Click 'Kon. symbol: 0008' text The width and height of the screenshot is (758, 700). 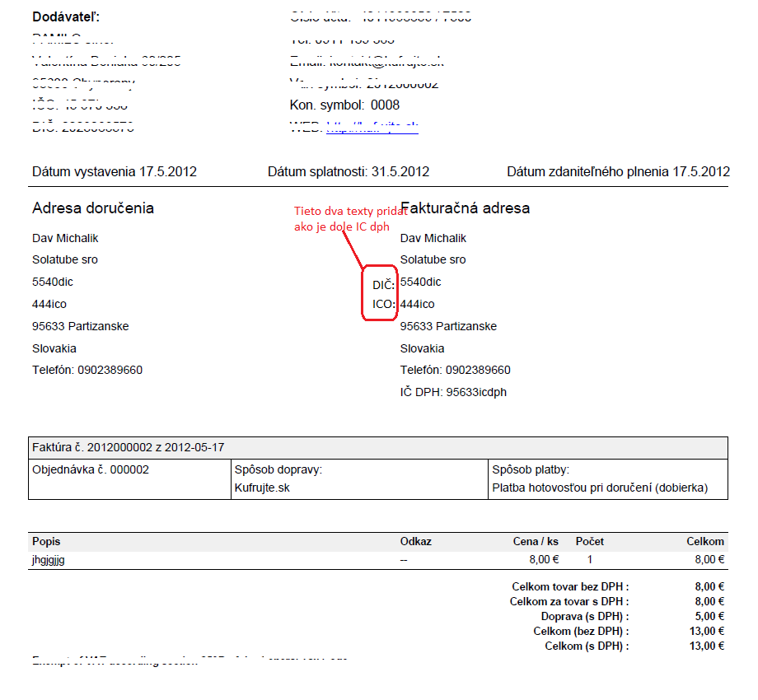pyautogui.click(x=344, y=105)
